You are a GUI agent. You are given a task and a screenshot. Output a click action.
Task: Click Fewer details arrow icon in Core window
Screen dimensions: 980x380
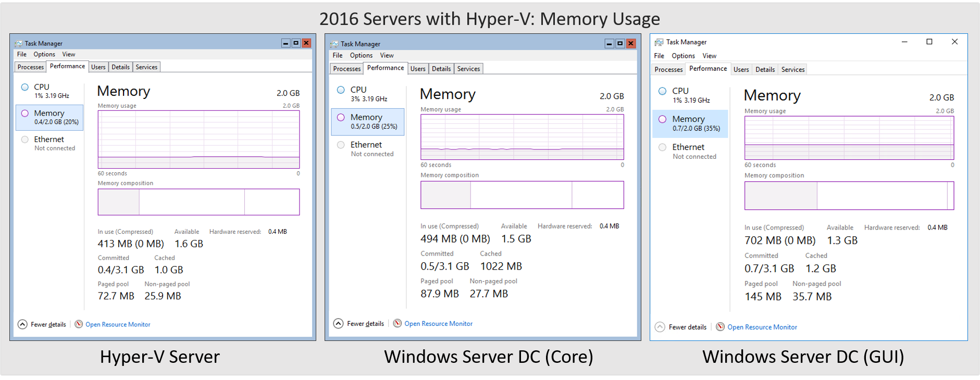[338, 323]
